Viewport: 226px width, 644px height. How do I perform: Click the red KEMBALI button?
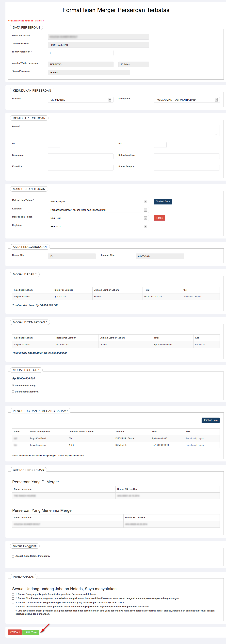pos(15,632)
